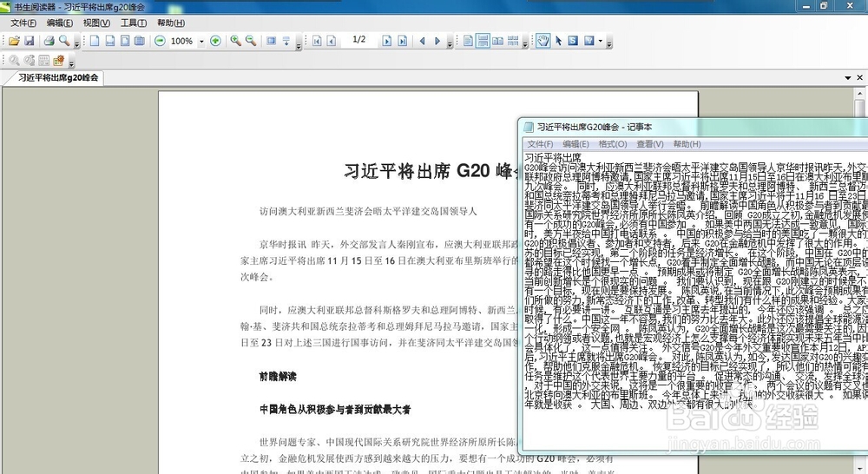Screen dimensions: 868x474
Task: Open the 视图(V) menu
Action: tap(96, 23)
